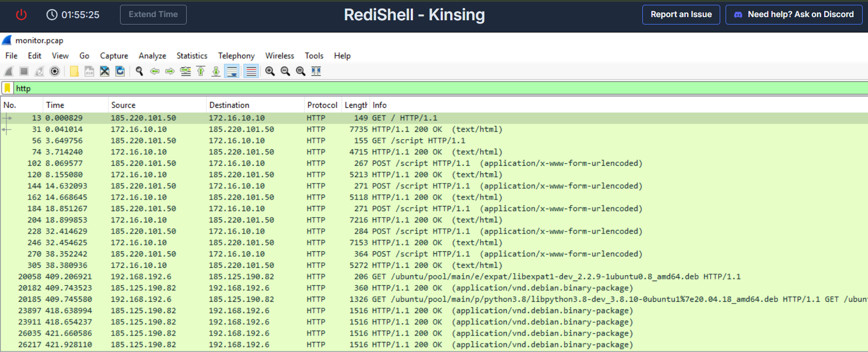Click the Start capturing packets shark fin icon
Image resolution: width=868 pixels, height=352 pixels.
(x=9, y=71)
